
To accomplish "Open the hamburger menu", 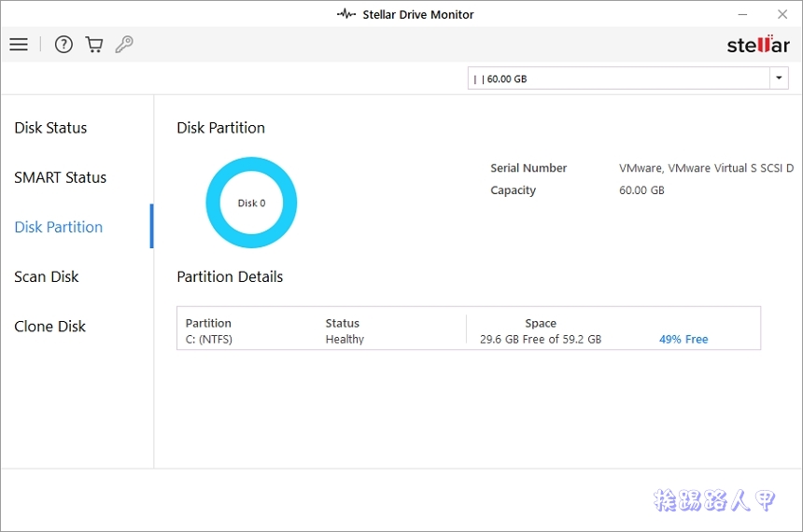I will point(19,45).
